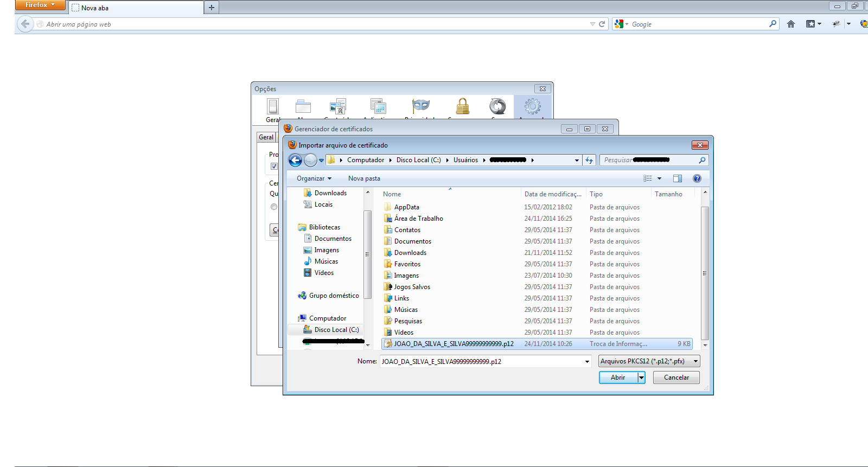Switch to the Nova aba tab
Viewport: 868px width, 467px height.
136,8
